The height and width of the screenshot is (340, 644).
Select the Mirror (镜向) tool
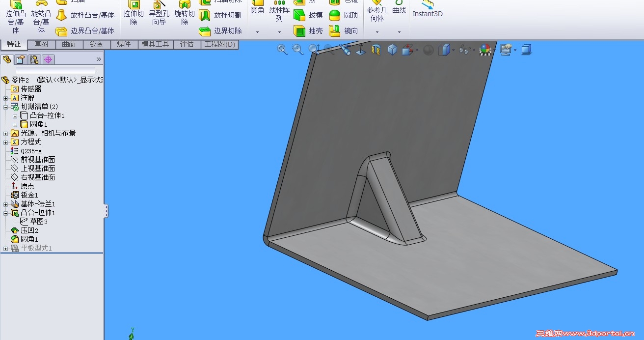coord(344,31)
